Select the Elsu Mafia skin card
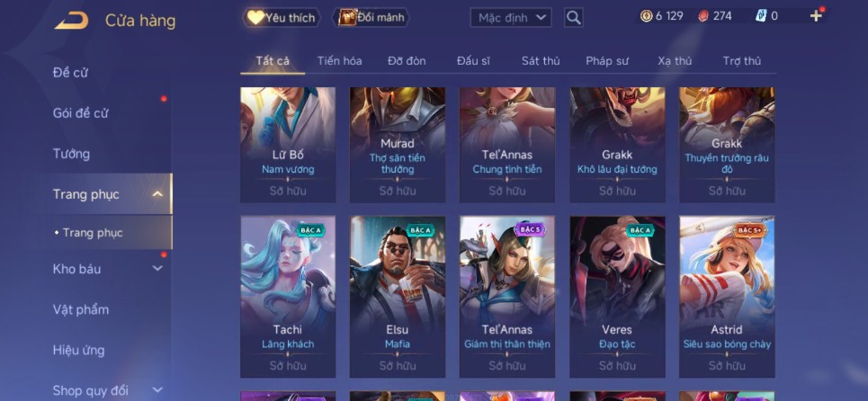The height and width of the screenshot is (401, 868). (398, 297)
